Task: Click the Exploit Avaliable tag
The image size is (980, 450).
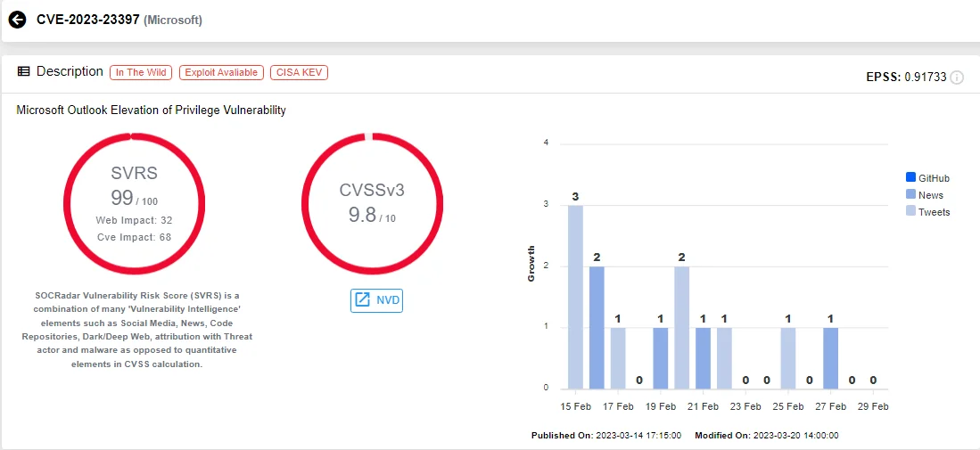Action: pos(221,72)
